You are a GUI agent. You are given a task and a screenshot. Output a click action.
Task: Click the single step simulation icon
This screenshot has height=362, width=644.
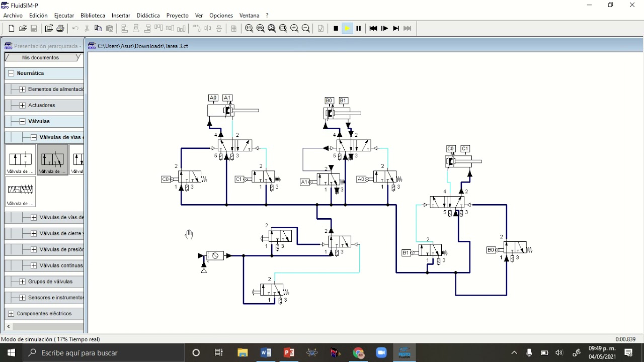click(384, 29)
